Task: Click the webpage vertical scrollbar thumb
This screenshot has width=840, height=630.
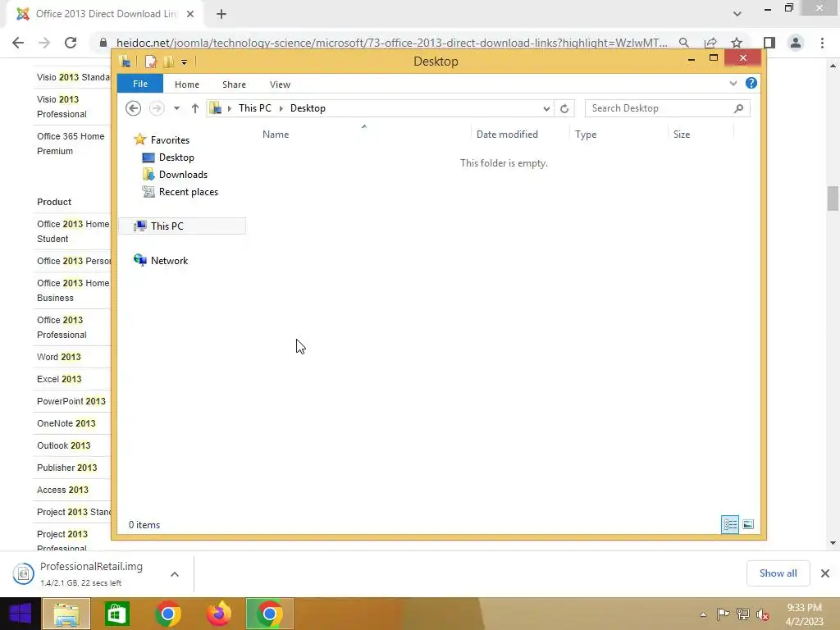Action: tap(833, 199)
